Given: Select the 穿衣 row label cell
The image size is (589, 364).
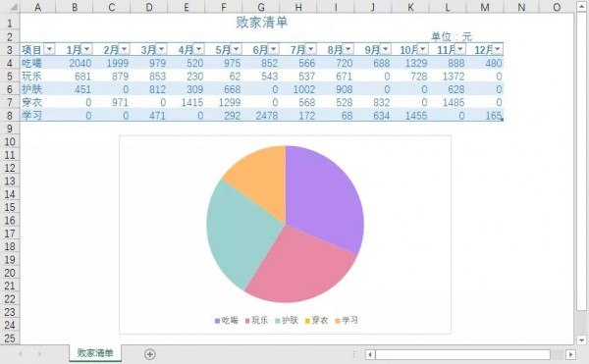Looking at the screenshot, I should [x=38, y=102].
